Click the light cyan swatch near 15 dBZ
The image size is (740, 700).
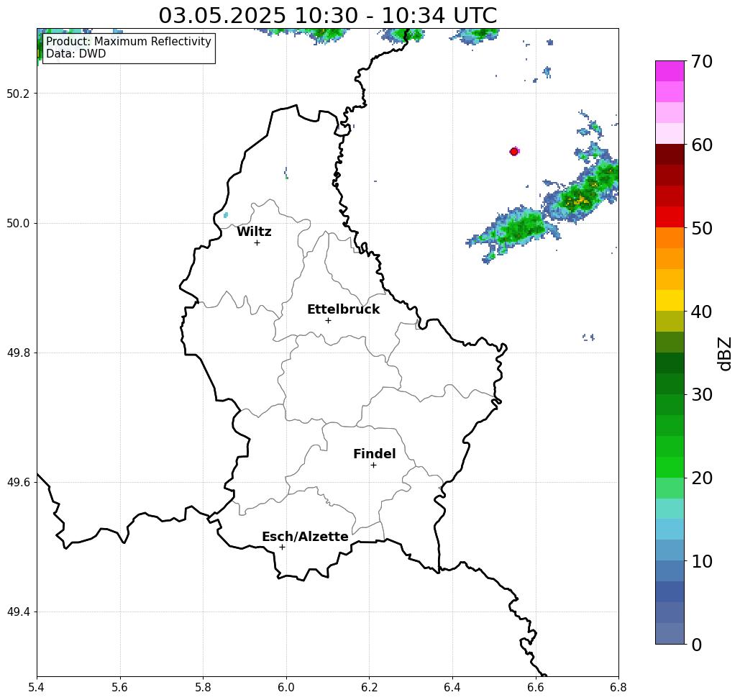click(x=670, y=509)
